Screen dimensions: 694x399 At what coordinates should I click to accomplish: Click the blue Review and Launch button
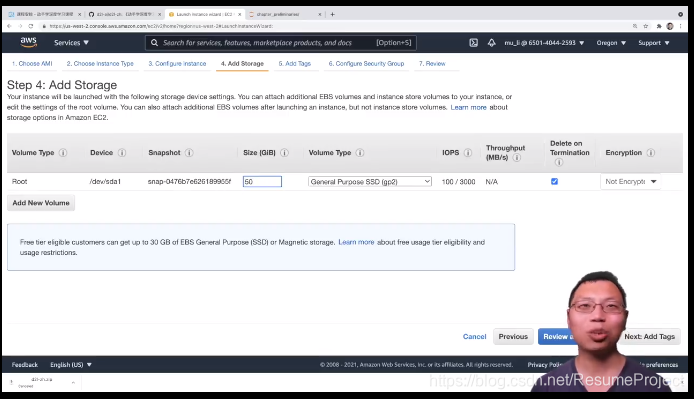click(556, 337)
